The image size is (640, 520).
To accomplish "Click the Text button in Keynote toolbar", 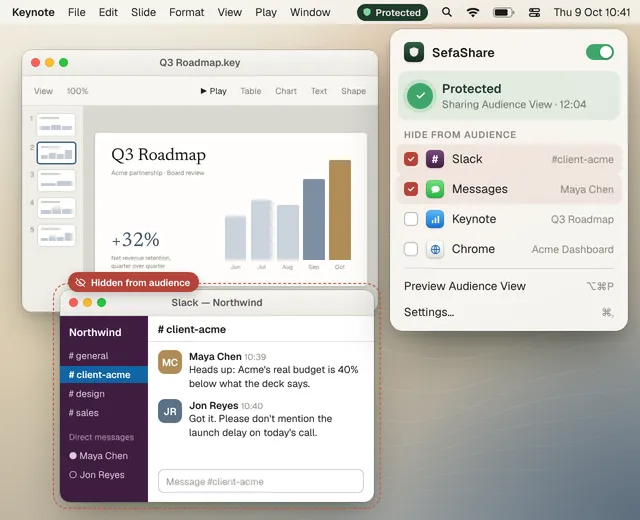I will 319,91.
